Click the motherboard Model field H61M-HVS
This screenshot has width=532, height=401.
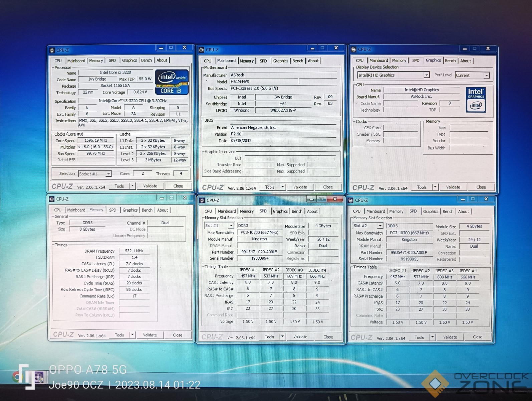(264, 82)
